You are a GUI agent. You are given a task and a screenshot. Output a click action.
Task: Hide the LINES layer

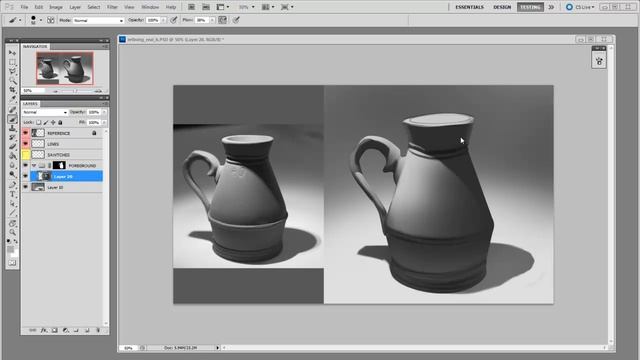click(26, 144)
